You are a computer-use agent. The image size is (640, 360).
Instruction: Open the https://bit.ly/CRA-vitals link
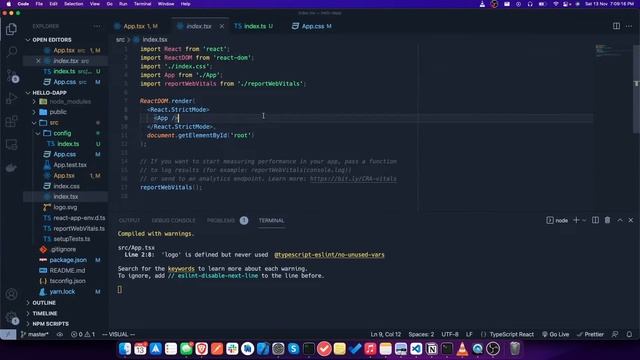(353, 179)
